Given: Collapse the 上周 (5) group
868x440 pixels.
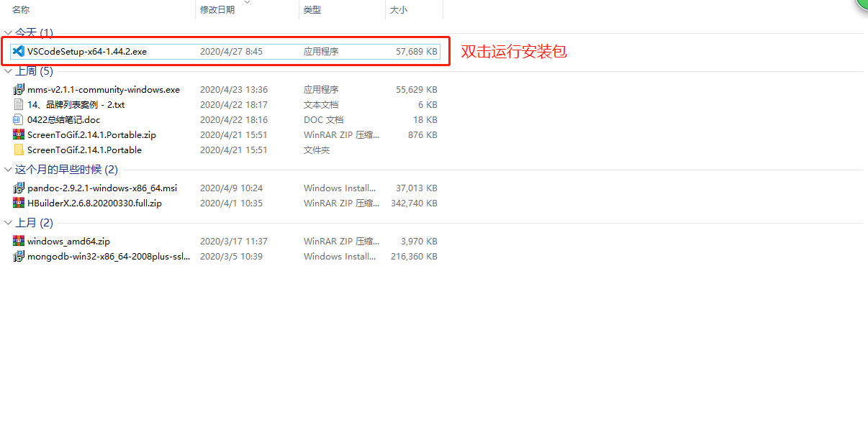Looking at the screenshot, I should [x=7, y=70].
